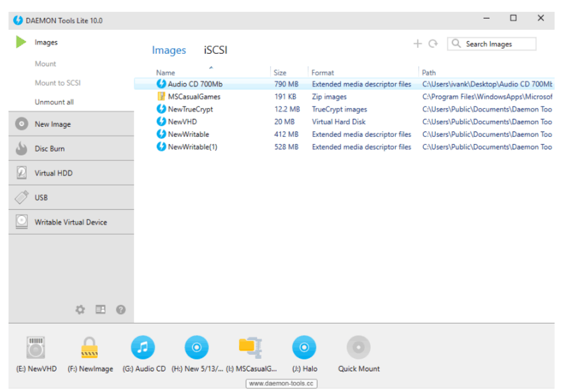Click the Quick Mount disc icon
The width and height of the screenshot is (566, 392).
359,347
